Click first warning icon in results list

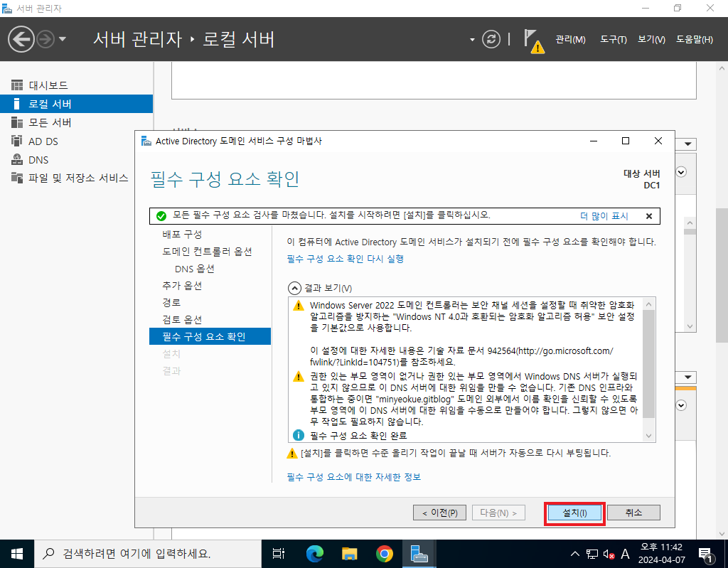[299, 306]
